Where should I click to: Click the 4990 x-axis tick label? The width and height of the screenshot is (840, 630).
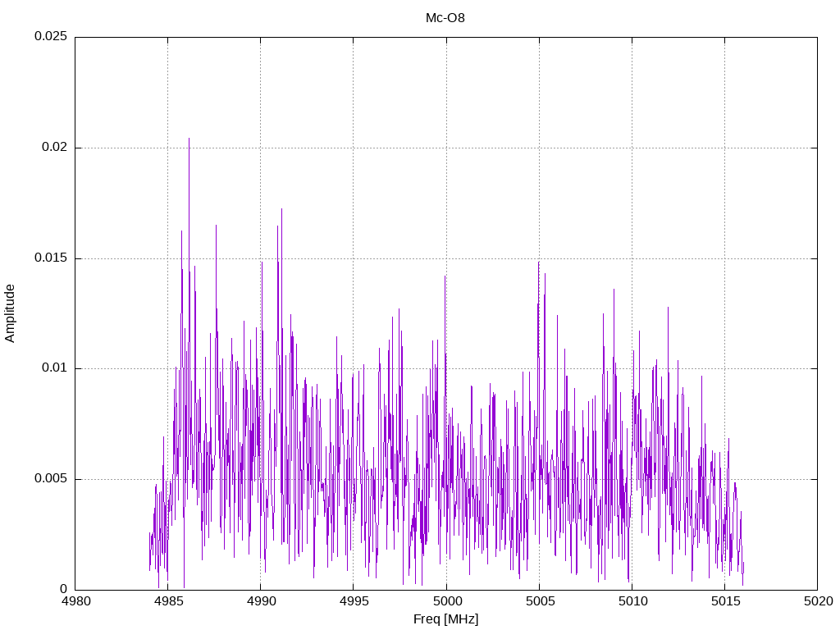point(261,601)
